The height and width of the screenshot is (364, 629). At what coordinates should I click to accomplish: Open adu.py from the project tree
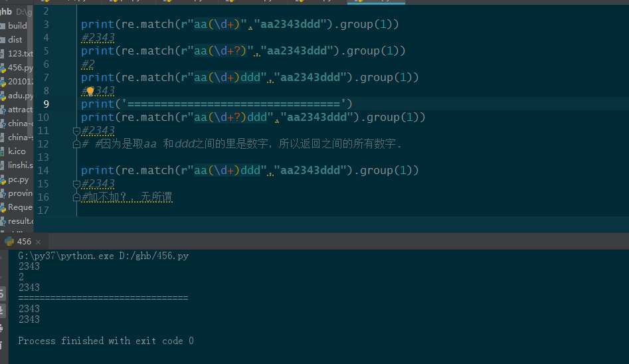point(19,96)
